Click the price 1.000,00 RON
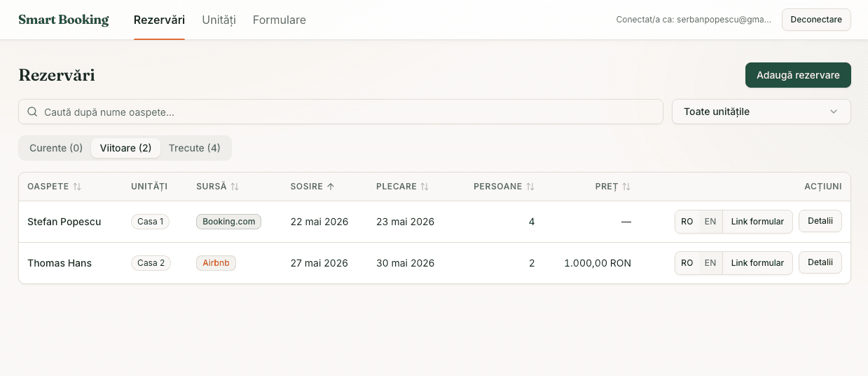 [x=598, y=263]
